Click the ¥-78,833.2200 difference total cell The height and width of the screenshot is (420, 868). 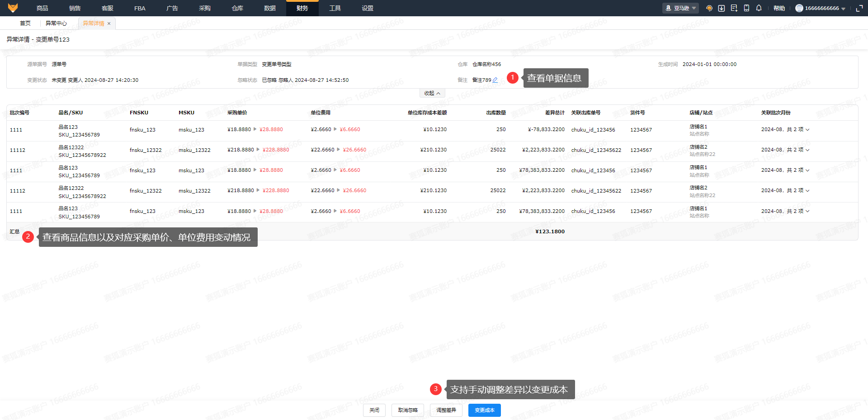(546, 130)
